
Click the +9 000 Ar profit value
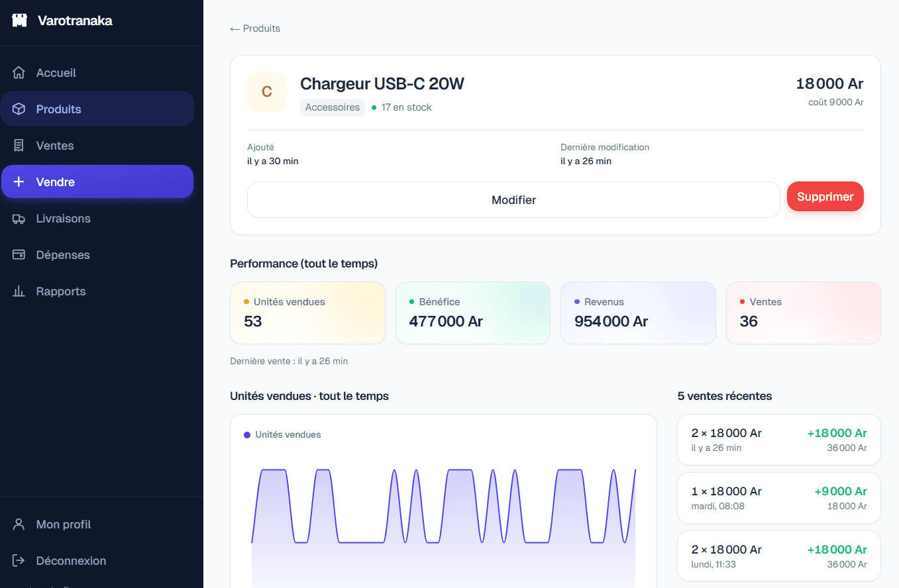841,491
